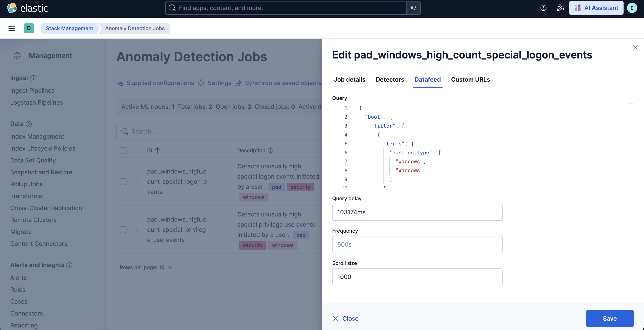The image size is (644, 330).
Task: Click the Query delay input field
Action: (x=417, y=212)
